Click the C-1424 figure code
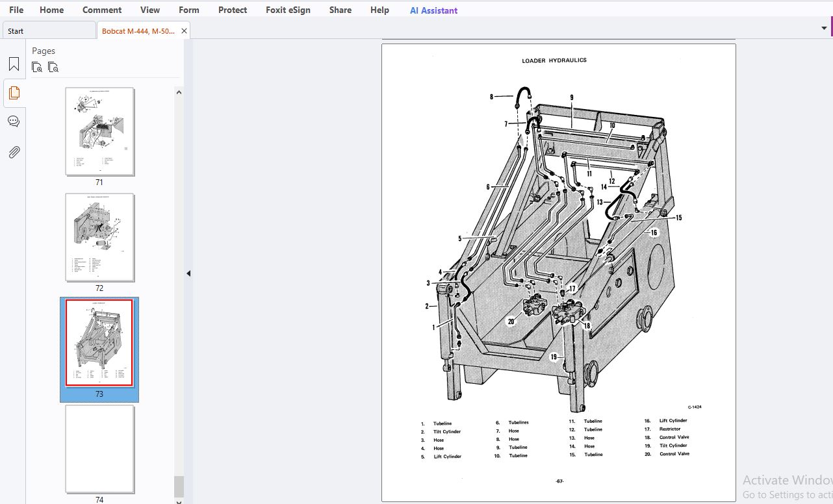The height and width of the screenshot is (504, 833). point(695,407)
